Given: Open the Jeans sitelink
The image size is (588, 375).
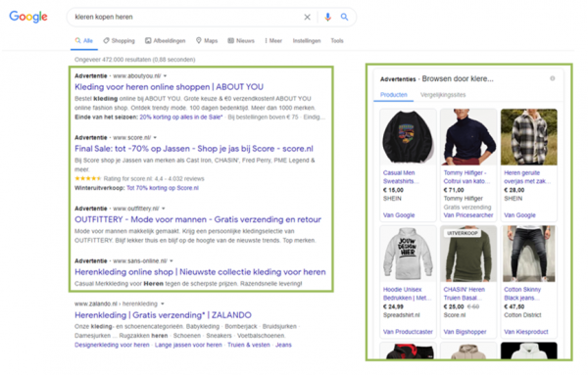Looking at the screenshot, I should pyautogui.click(x=283, y=345).
